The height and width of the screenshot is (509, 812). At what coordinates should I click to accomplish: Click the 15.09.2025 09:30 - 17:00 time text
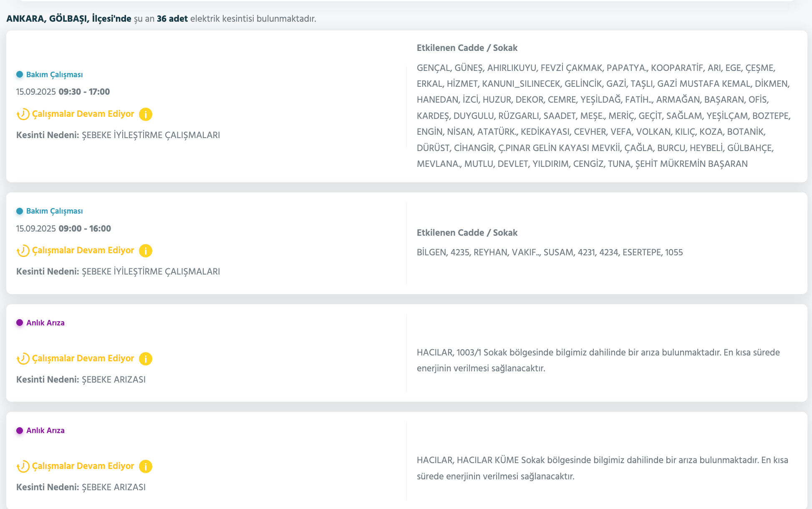(x=63, y=92)
